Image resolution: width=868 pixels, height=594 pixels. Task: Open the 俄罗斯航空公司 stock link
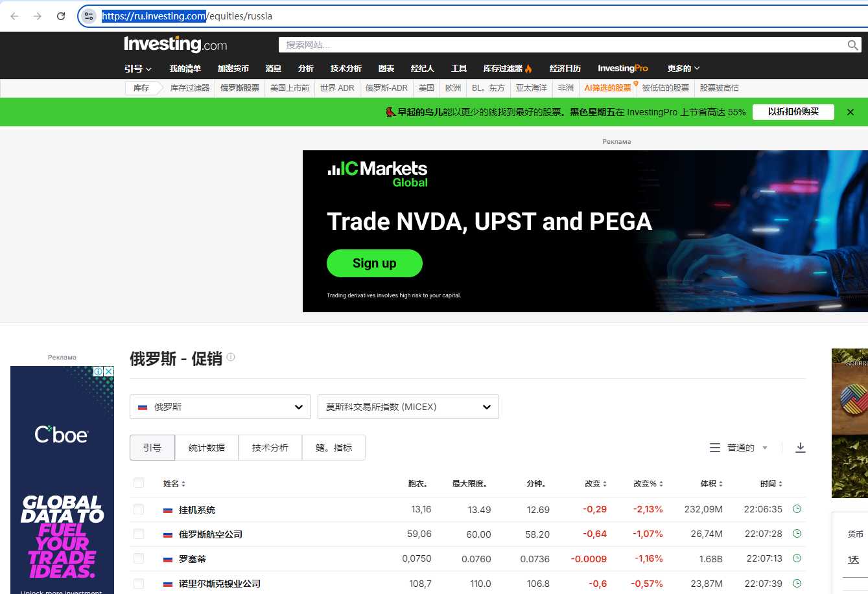pos(211,534)
